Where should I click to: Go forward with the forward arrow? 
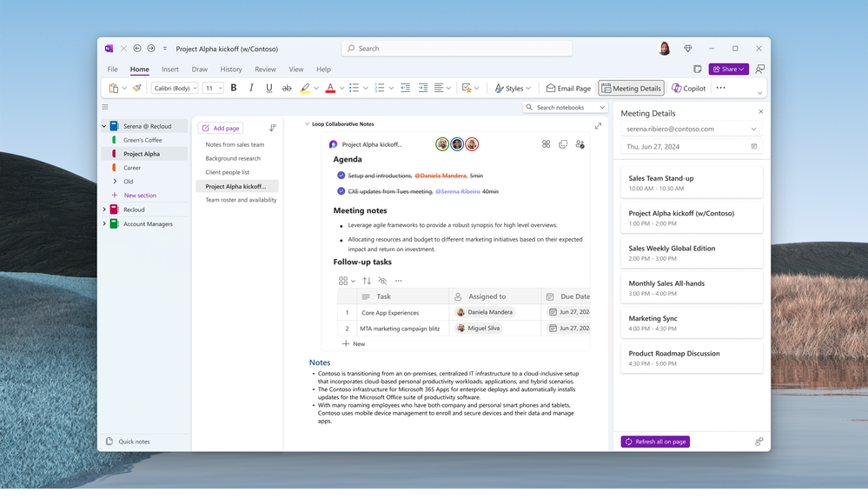pos(151,49)
